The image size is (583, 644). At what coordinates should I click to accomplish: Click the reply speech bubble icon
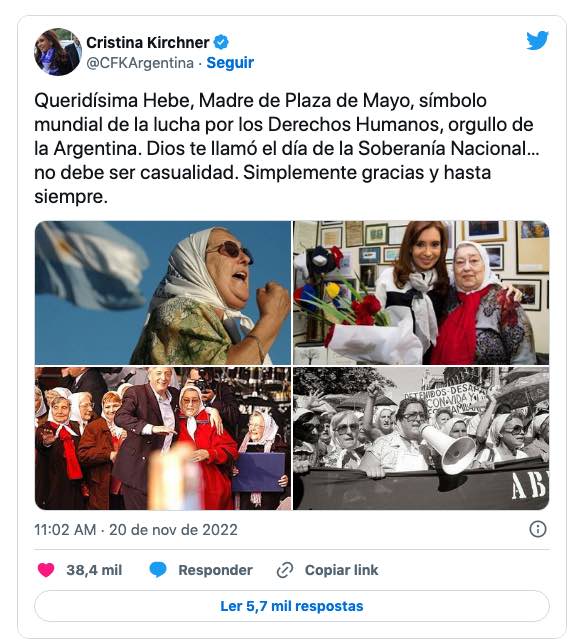(x=158, y=570)
